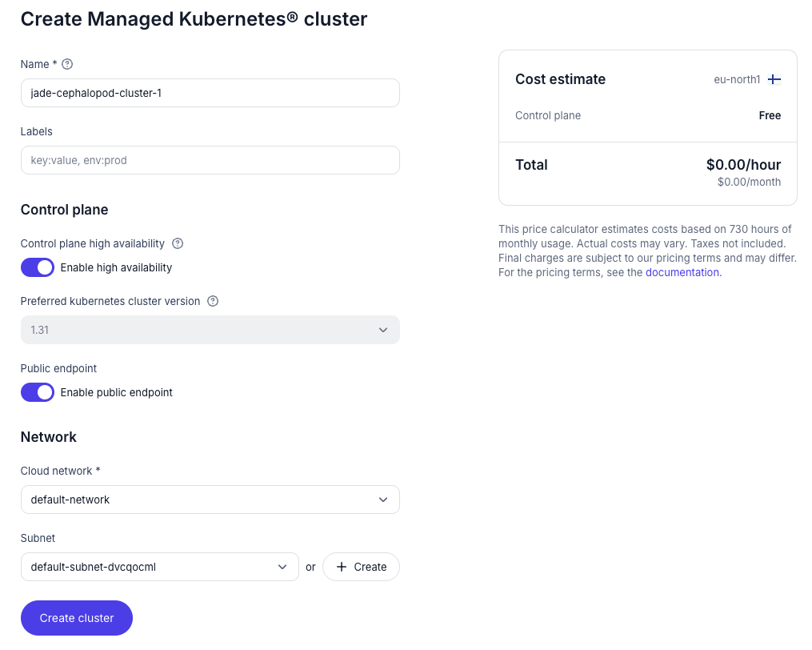
Task: Click the Finland flag icon in Cost estimate
Action: coord(774,79)
